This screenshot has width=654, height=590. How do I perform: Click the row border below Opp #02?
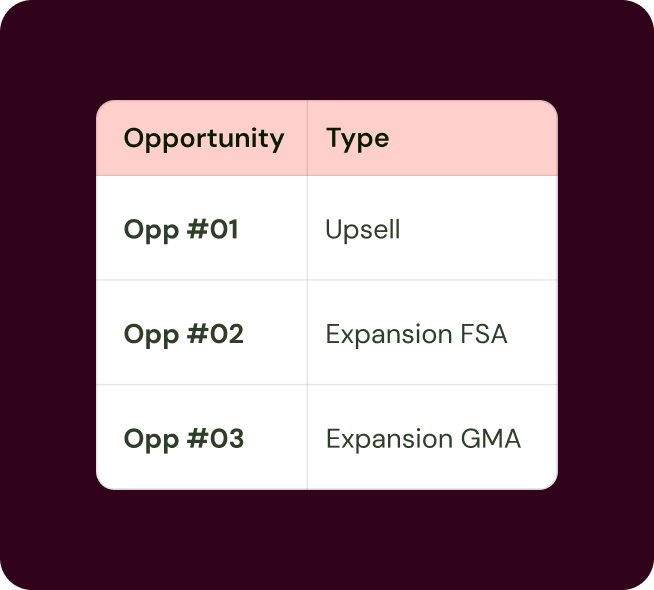[x=327, y=384]
